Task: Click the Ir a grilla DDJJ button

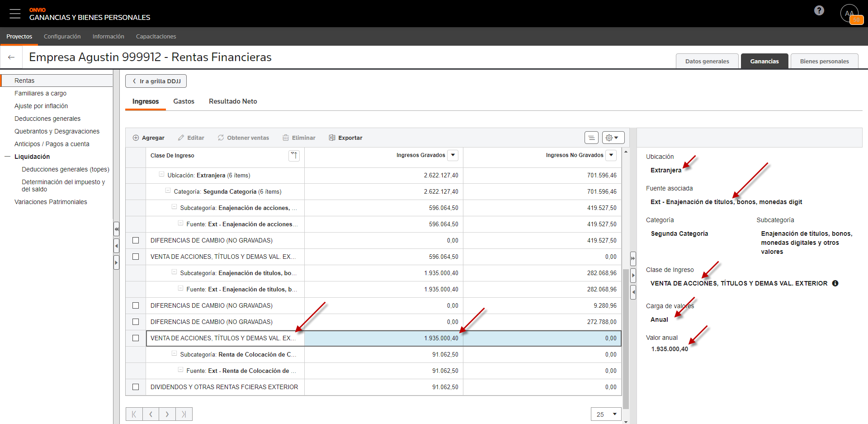Action: (x=156, y=81)
